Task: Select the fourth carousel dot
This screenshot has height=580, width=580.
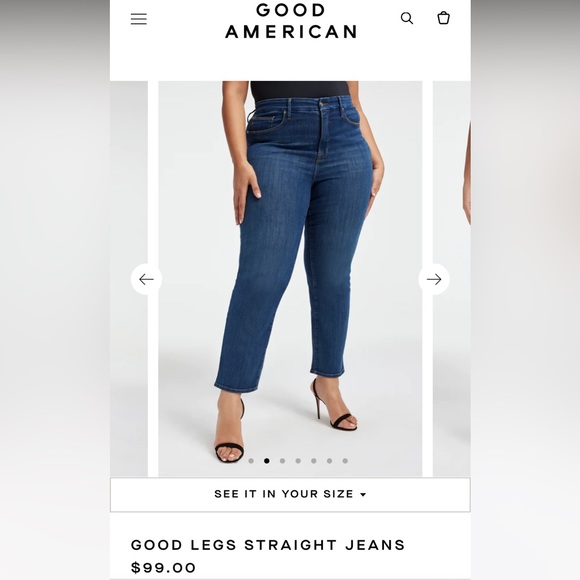Action: pyautogui.click(x=298, y=461)
